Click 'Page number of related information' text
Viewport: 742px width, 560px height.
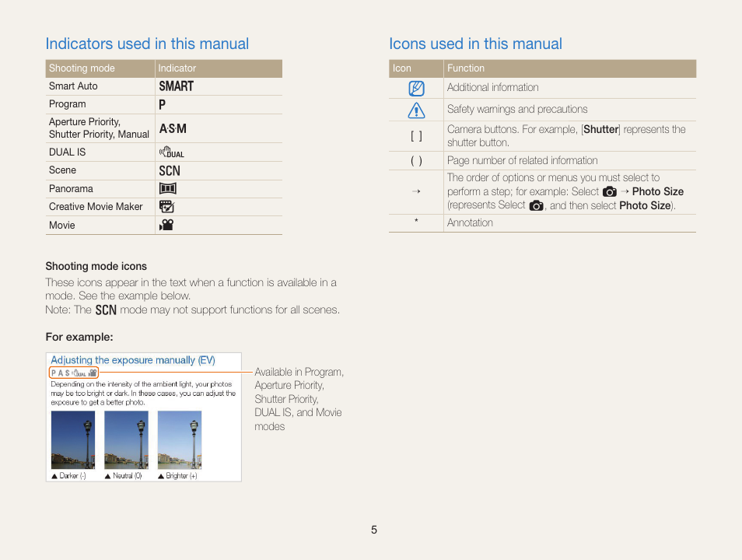point(523,160)
